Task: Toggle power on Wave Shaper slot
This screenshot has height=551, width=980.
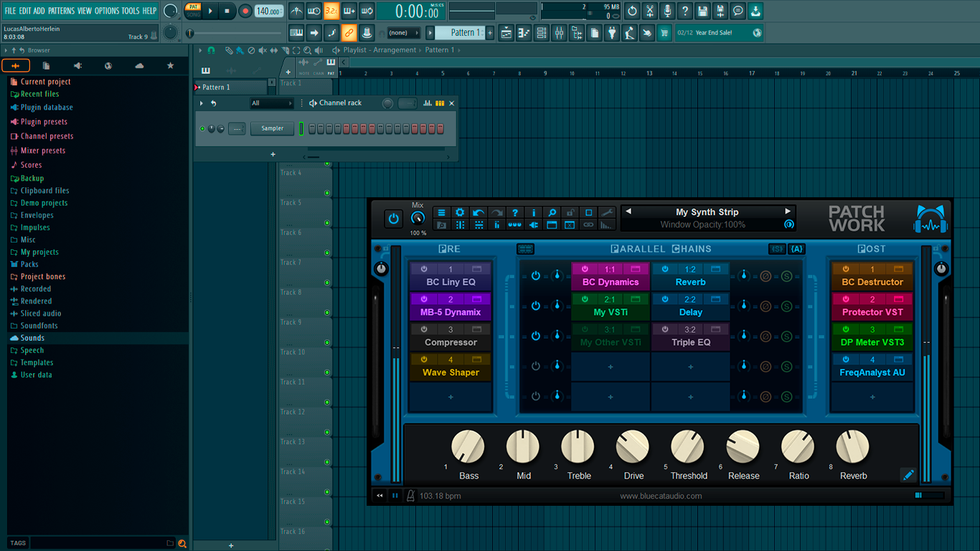Action: click(x=424, y=359)
